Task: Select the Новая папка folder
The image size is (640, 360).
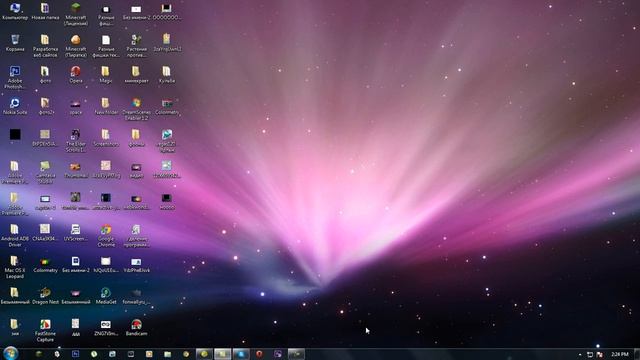Action: 45,11
